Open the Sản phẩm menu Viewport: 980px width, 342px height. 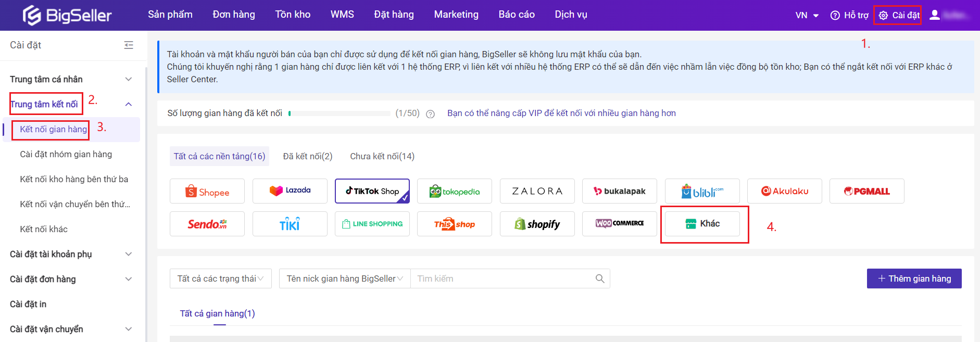click(170, 15)
